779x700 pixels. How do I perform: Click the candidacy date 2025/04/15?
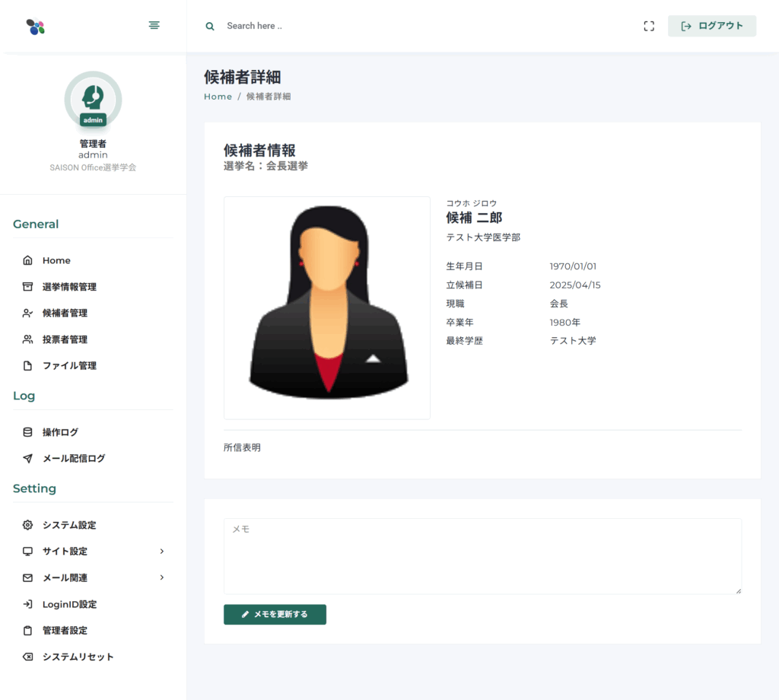(575, 285)
